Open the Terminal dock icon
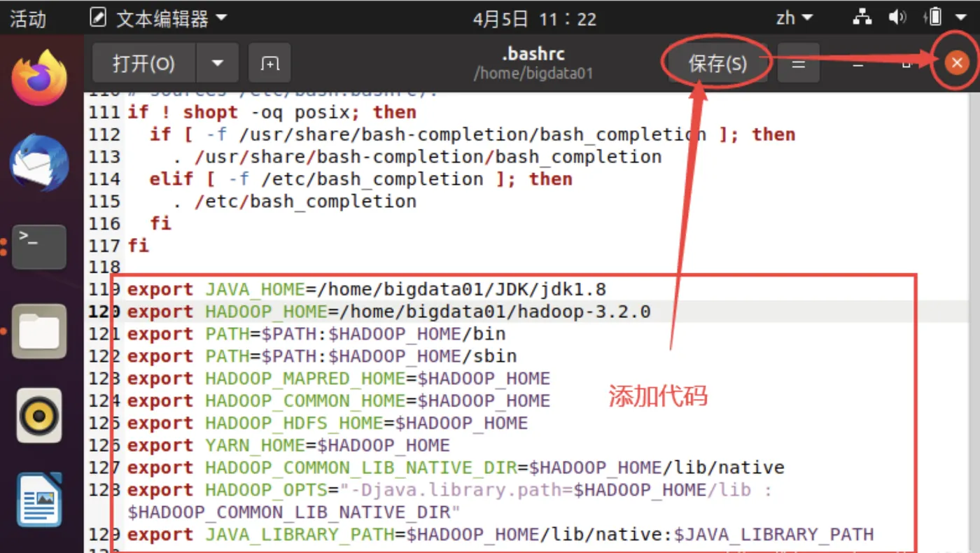The height and width of the screenshot is (553, 980). click(39, 246)
